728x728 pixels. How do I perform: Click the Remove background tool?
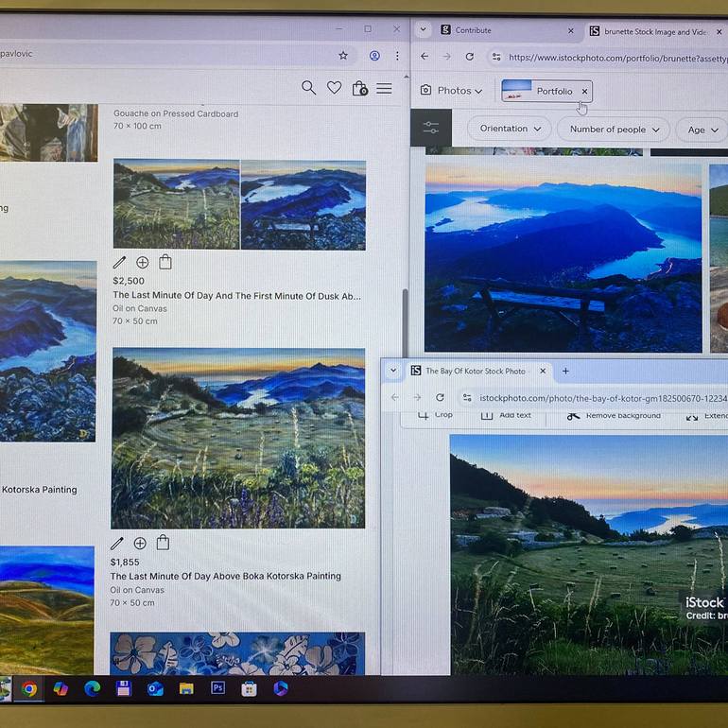[615, 416]
